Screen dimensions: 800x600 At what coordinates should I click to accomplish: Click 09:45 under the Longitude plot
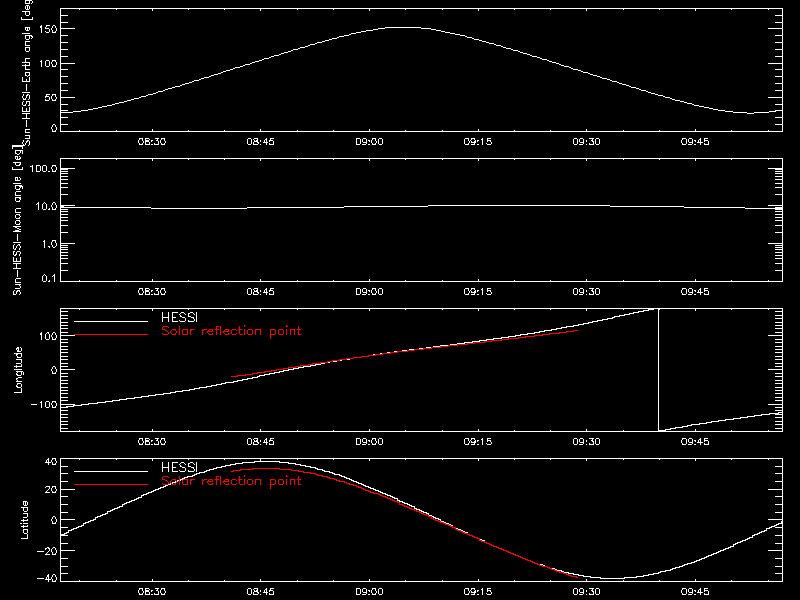pos(695,442)
